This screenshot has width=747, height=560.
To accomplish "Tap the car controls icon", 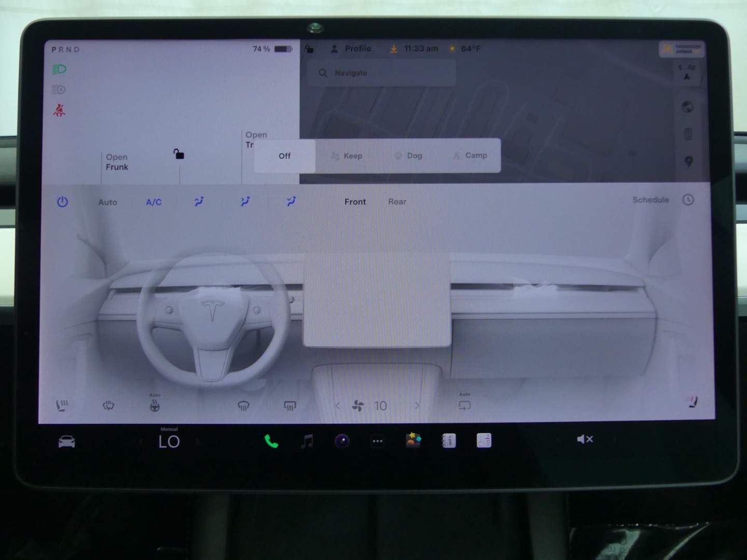I will click(x=66, y=442).
